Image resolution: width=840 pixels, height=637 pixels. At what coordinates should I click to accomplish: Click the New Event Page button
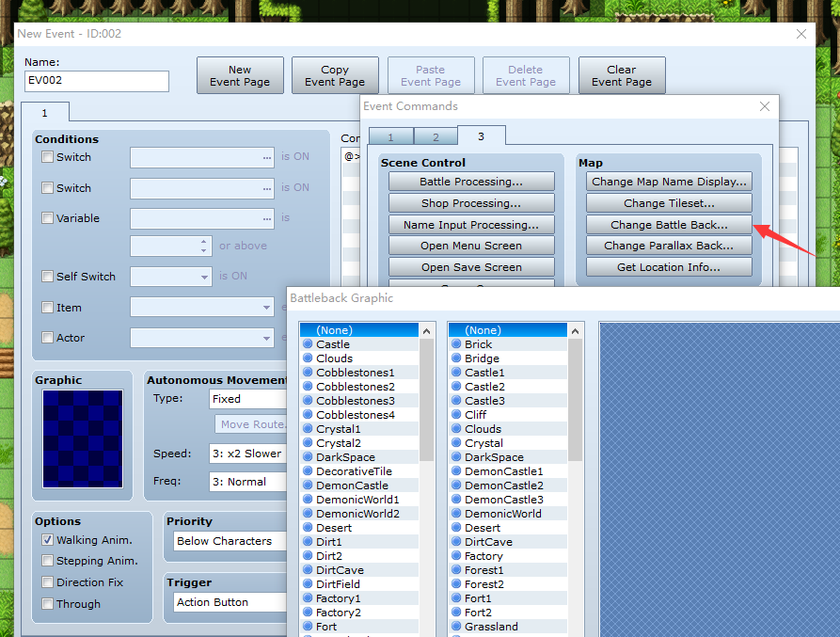tap(240, 75)
